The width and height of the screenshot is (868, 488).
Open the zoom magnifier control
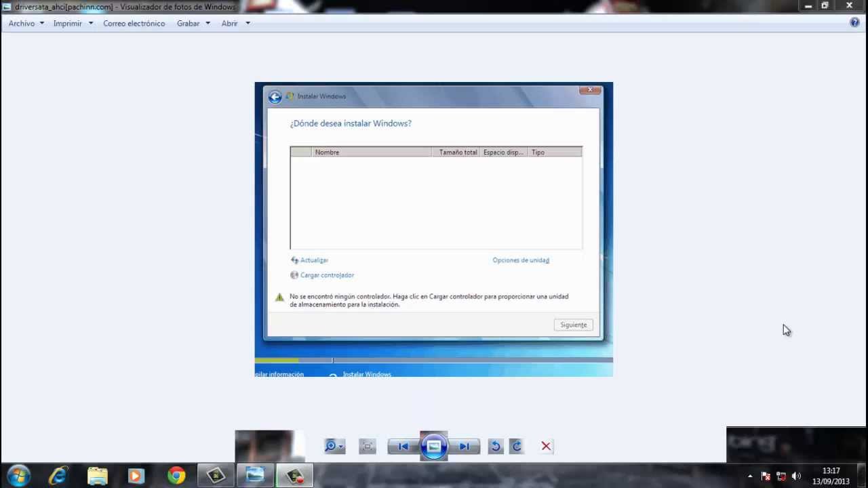[x=335, y=446]
